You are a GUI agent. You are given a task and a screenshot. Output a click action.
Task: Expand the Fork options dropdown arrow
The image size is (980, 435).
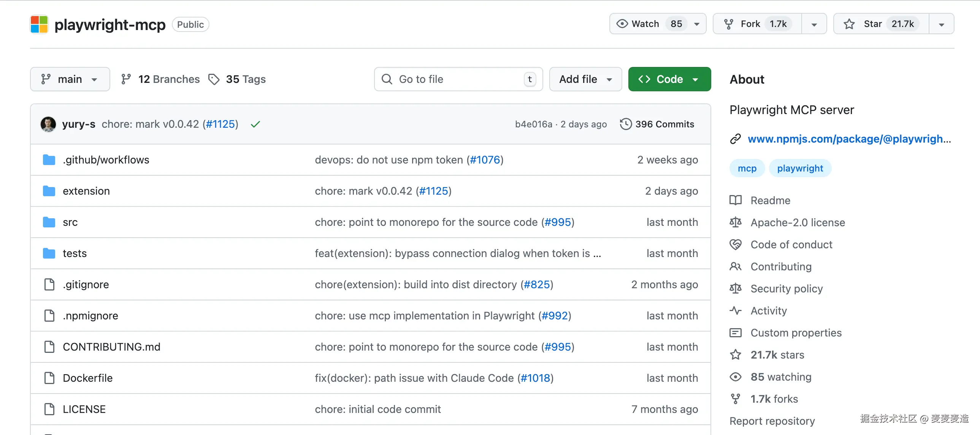[814, 24]
